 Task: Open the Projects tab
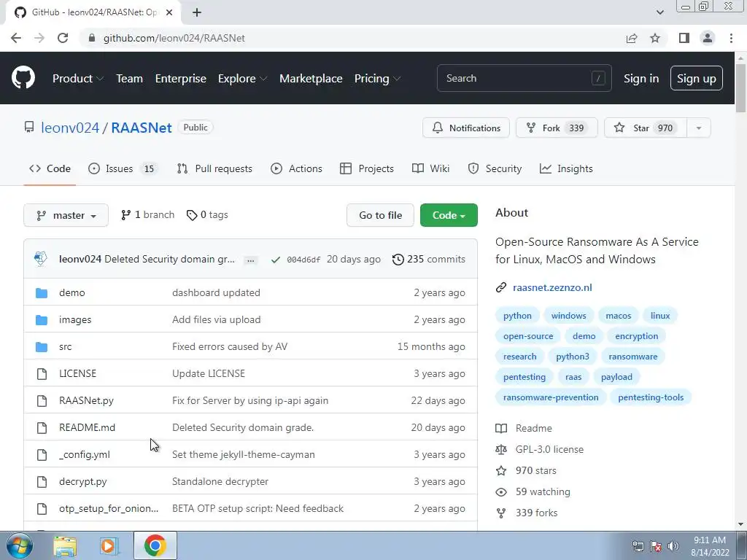coord(367,168)
